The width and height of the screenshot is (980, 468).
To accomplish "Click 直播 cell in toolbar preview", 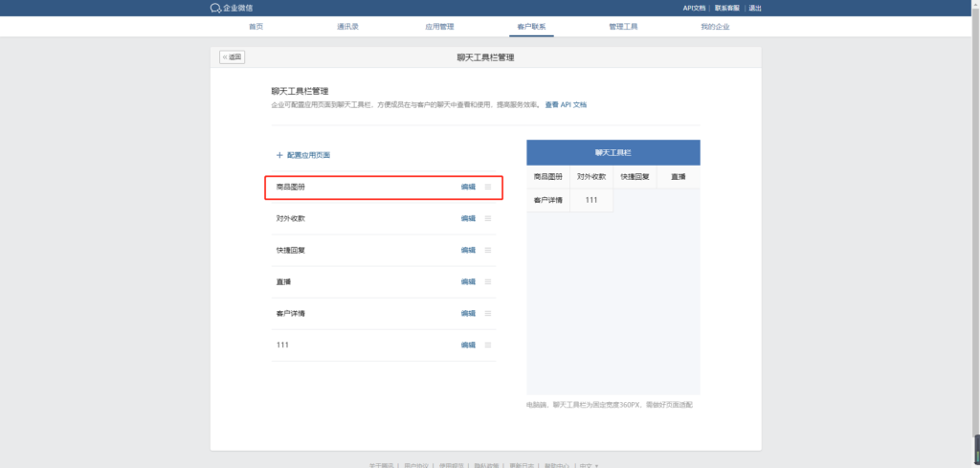I will [679, 177].
